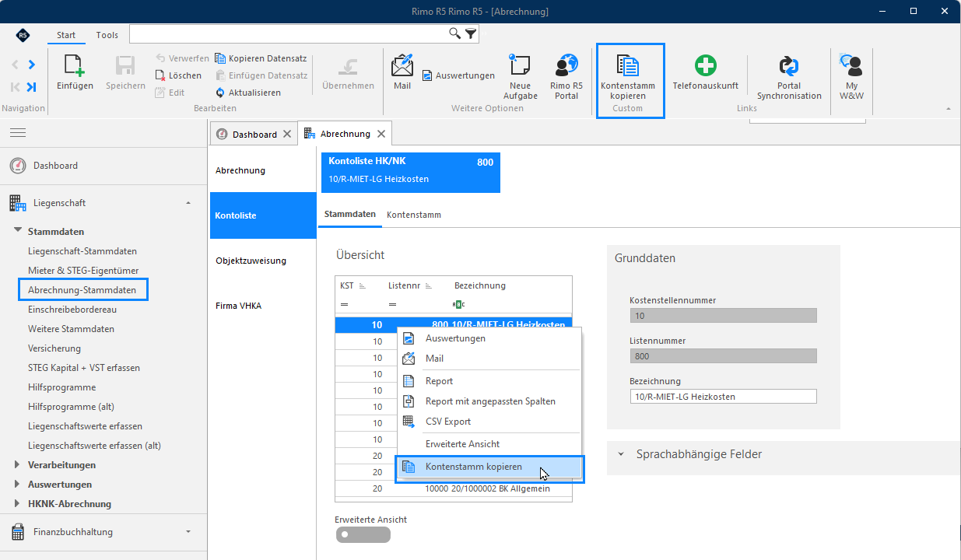Open Liegenschaft-Stammdaten in sidebar
This screenshot has height=560, width=961.
[x=82, y=251]
